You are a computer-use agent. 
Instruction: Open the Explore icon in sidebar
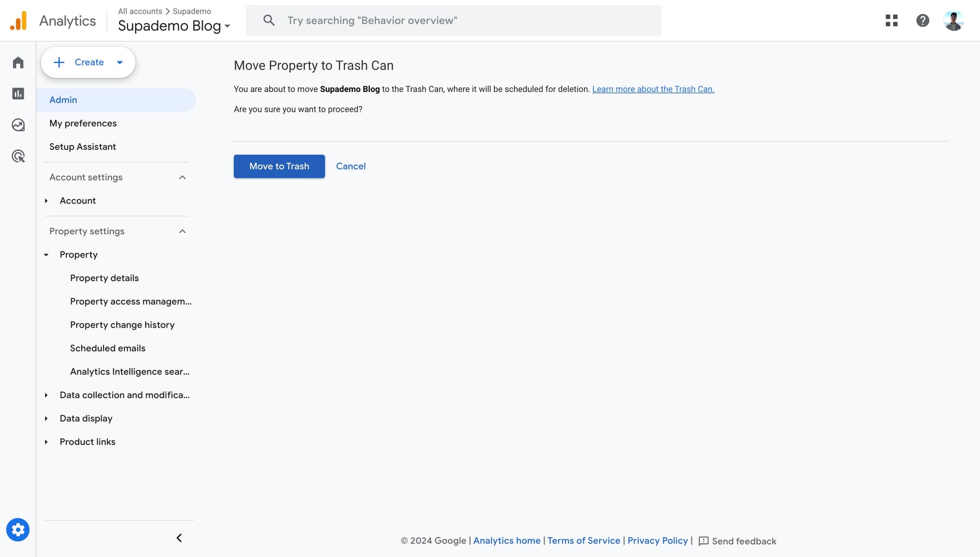coord(18,125)
